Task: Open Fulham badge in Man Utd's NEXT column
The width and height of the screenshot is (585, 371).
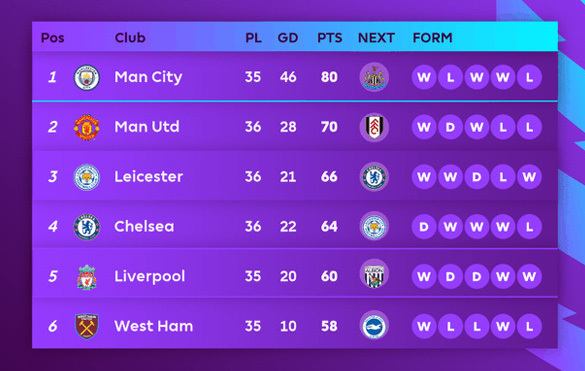Action: click(374, 127)
